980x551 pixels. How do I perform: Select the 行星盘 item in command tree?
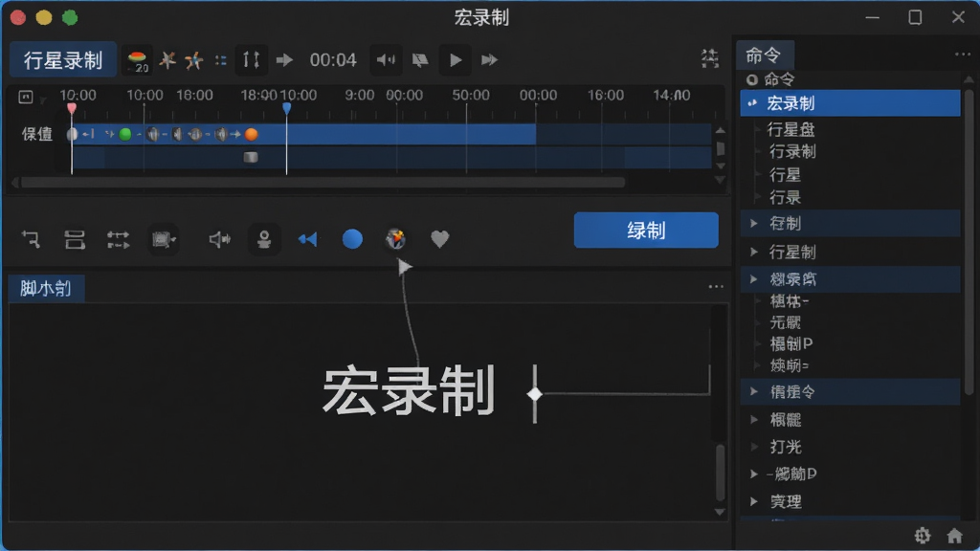[791, 129]
